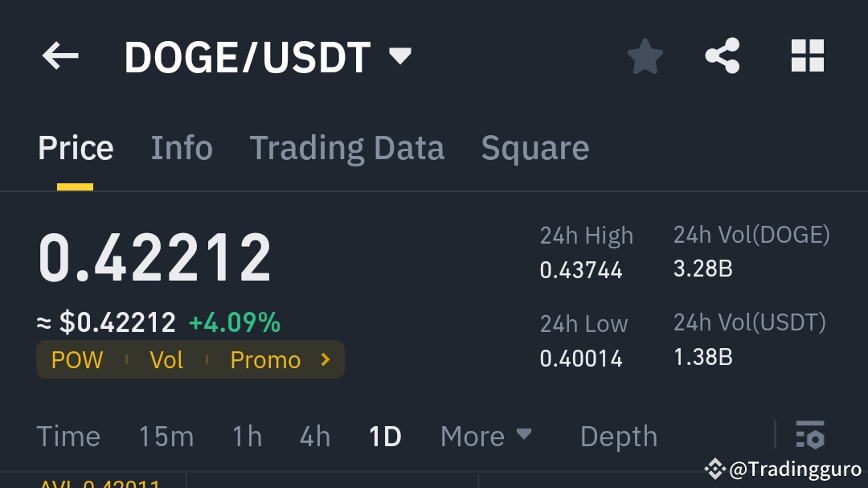The width and height of the screenshot is (868, 488).
Task: Open the Trading Data tab
Action: [x=347, y=147]
